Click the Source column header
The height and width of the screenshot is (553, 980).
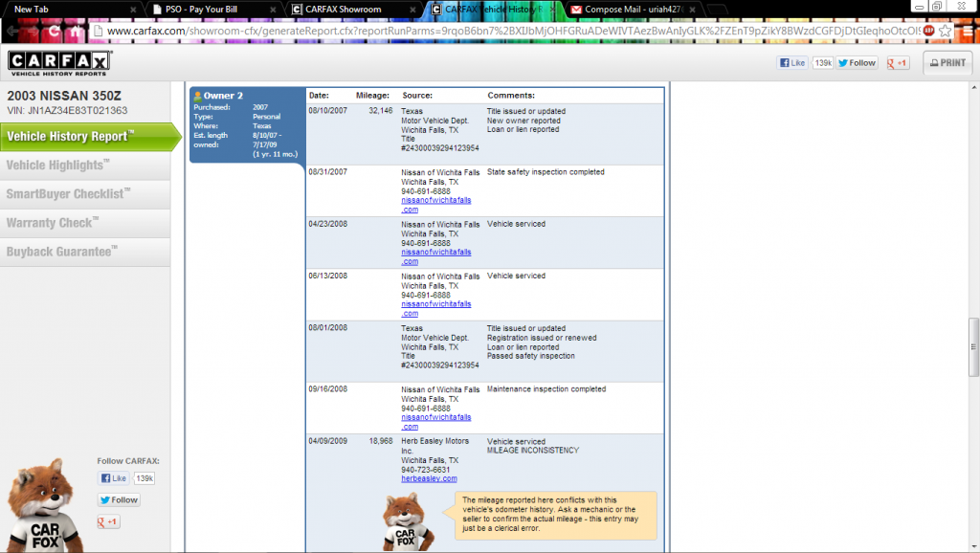tap(417, 96)
